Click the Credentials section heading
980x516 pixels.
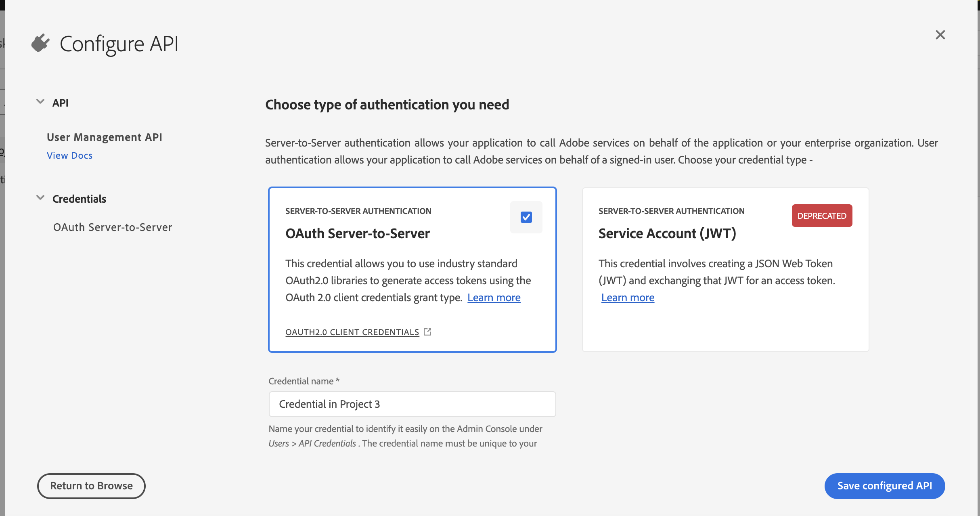click(79, 199)
